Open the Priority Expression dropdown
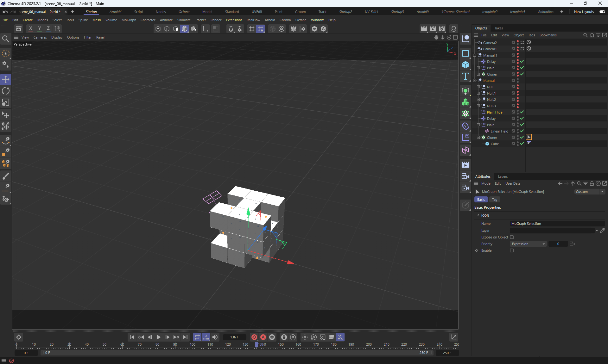This screenshot has width=608, height=364. point(528,244)
